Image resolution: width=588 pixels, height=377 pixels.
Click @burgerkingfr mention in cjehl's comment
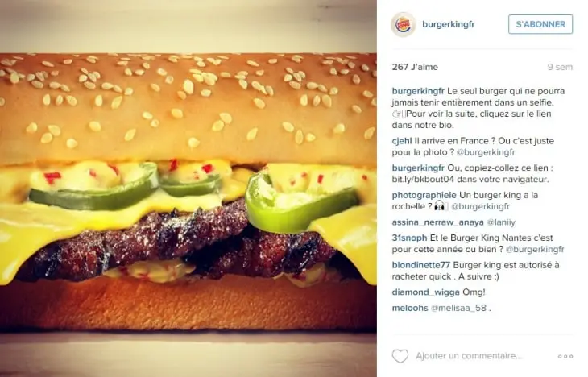click(x=486, y=152)
